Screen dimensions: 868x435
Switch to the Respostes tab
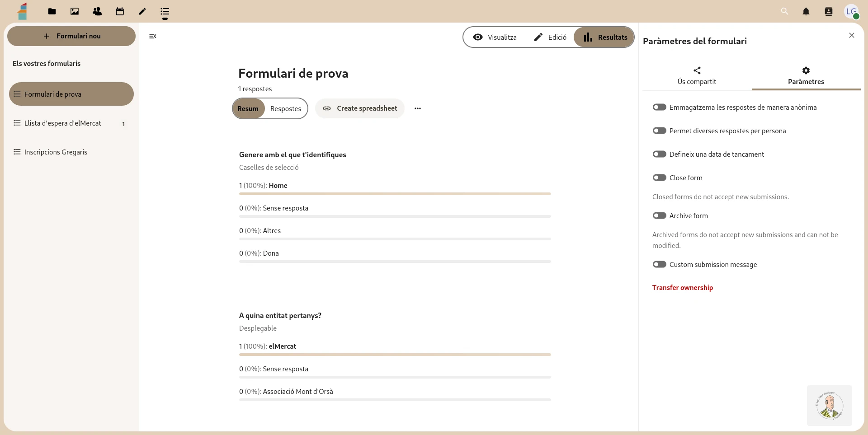(286, 108)
